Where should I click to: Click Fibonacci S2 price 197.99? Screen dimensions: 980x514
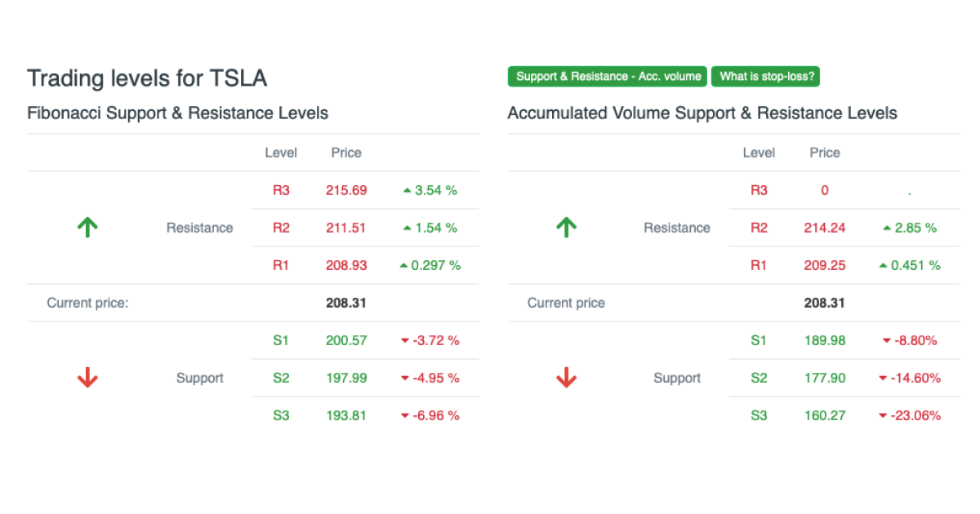[x=346, y=378]
